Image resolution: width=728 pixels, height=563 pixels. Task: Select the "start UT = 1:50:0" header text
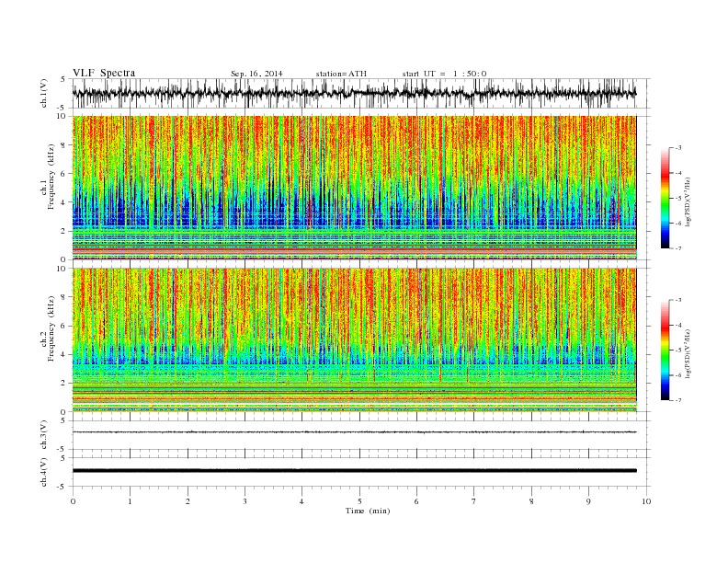444,74
